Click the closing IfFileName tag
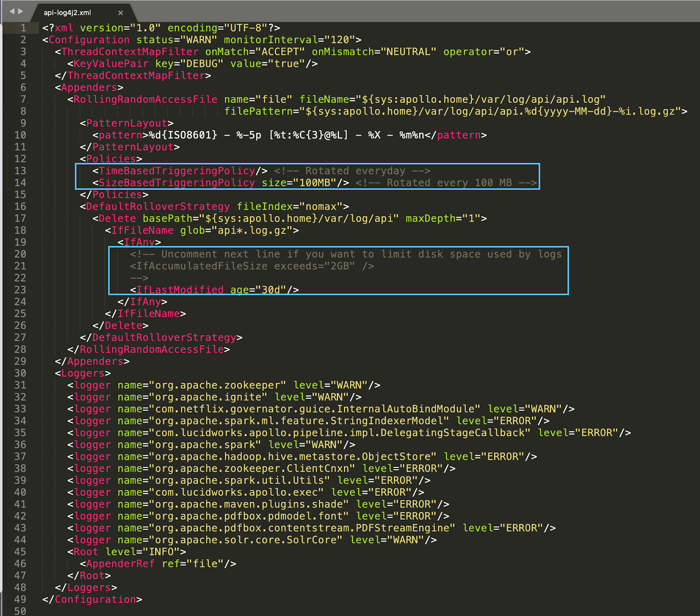Screen dimensions: 700x616 coord(145,314)
